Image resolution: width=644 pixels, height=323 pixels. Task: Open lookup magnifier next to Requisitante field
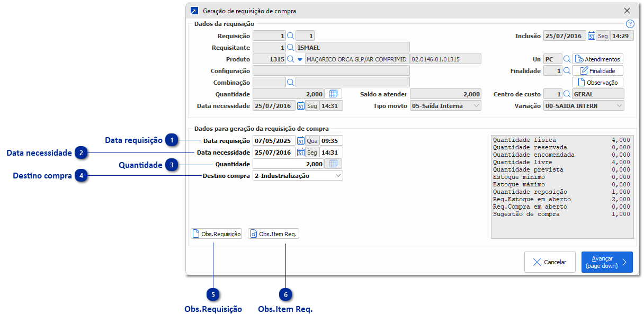tap(290, 48)
